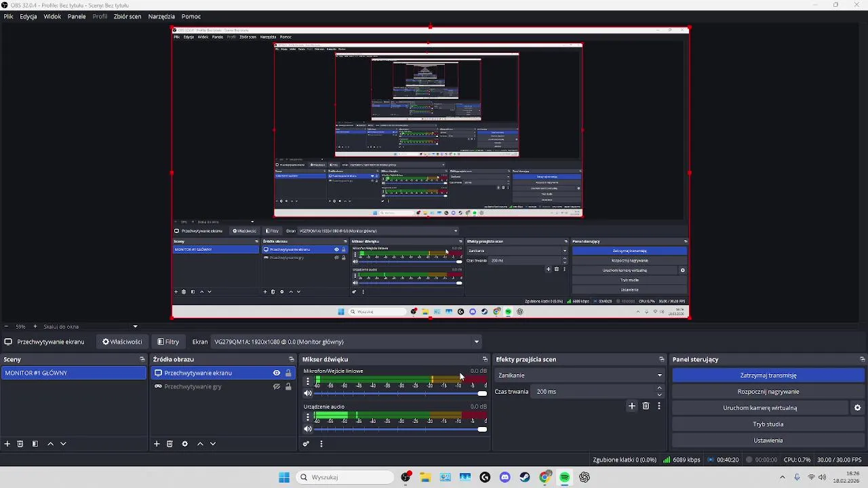Hide Przechwytywanie ekranu source via eye icon
This screenshot has height=488, width=868.
coord(277,373)
